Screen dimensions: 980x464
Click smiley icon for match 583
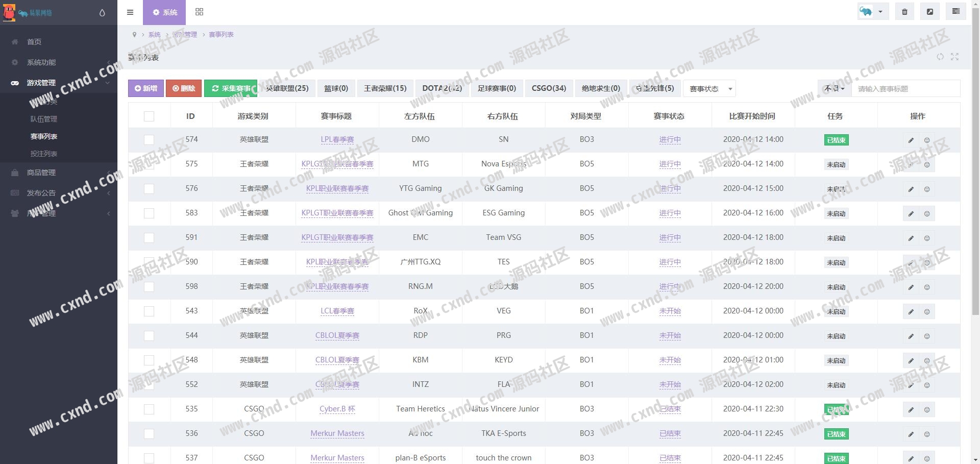[927, 213]
